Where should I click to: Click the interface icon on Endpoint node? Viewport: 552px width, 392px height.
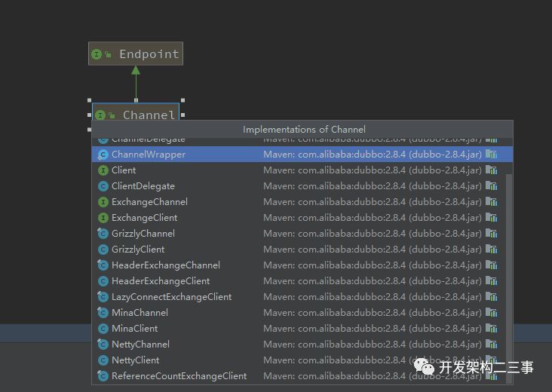96,54
